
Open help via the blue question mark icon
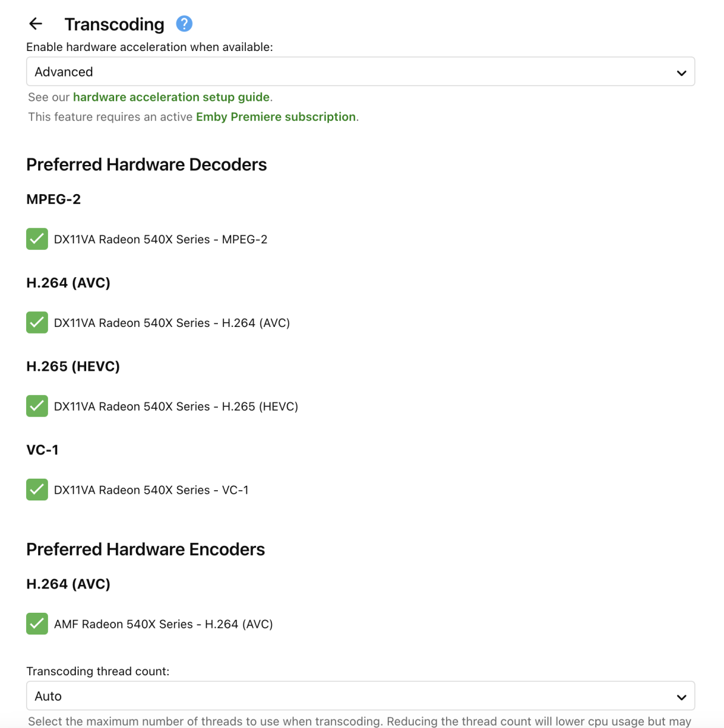183,23
